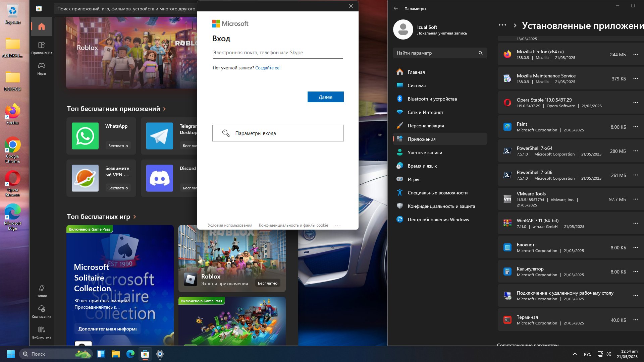
Task: Open the Store home icon in the sidebar
Action: click(x=42, y=26)
